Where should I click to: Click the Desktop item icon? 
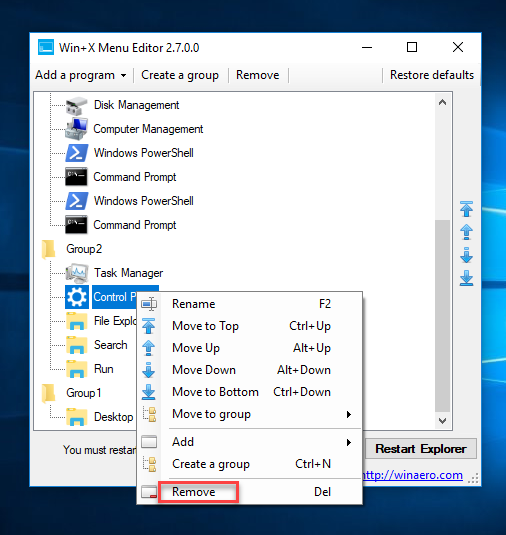pyautogui.click(x=77, y=417)
